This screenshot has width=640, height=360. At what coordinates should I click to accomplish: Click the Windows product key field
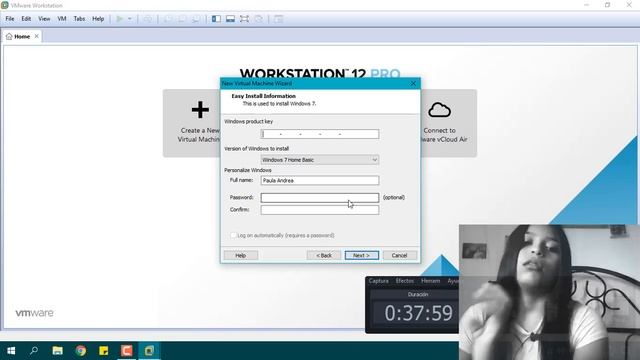tap(320, 134)
